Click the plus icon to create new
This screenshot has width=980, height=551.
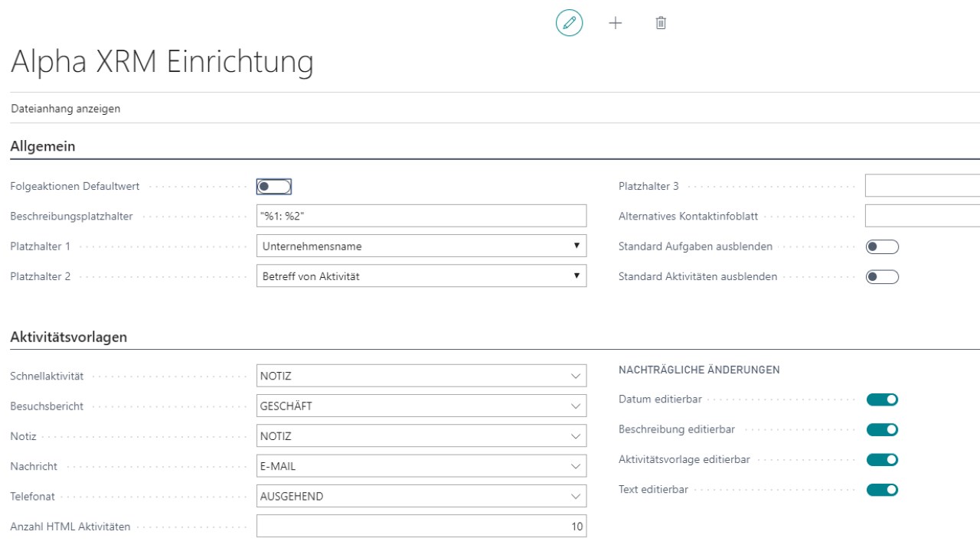[615, 23]
